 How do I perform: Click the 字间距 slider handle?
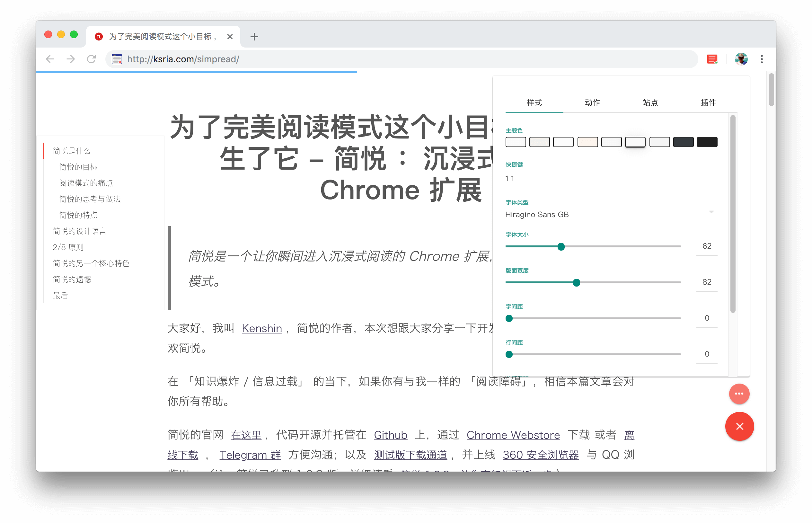point(509,319)
